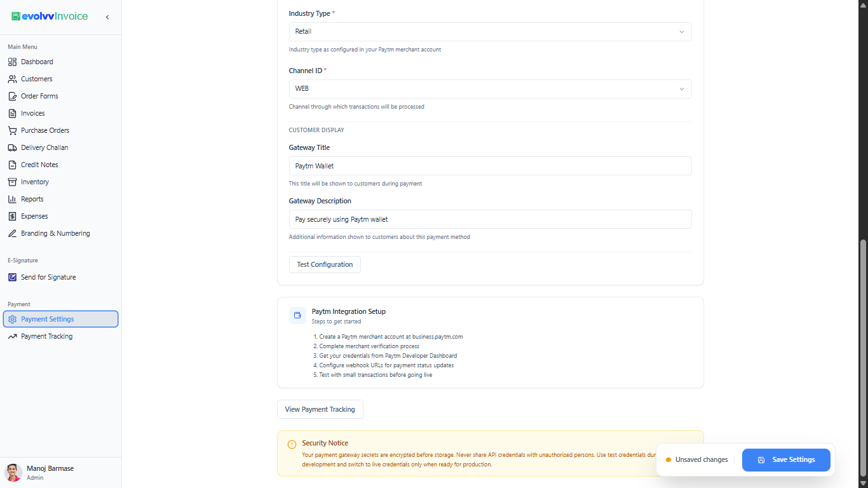Image resolution: width=868 pixels, height=488 pixels.
Task: Collapse the sidebar with the chevron arrow
Action: pos(107,17)
